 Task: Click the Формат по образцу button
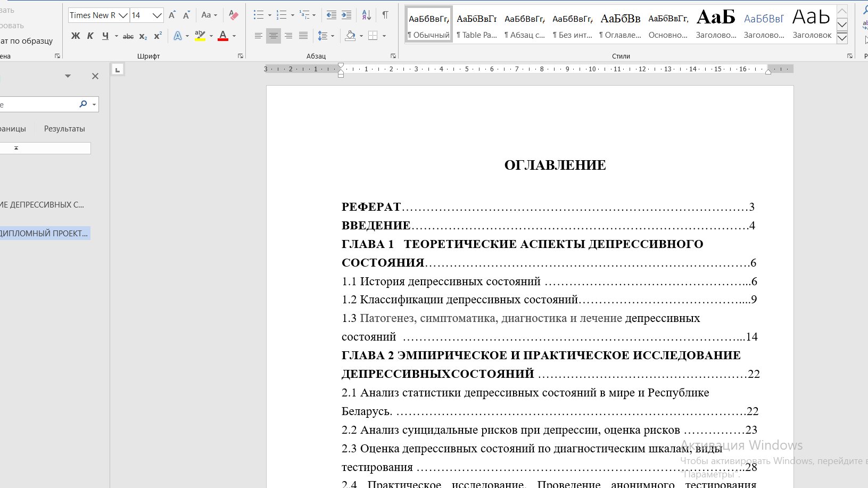click(x=27, y=40)
